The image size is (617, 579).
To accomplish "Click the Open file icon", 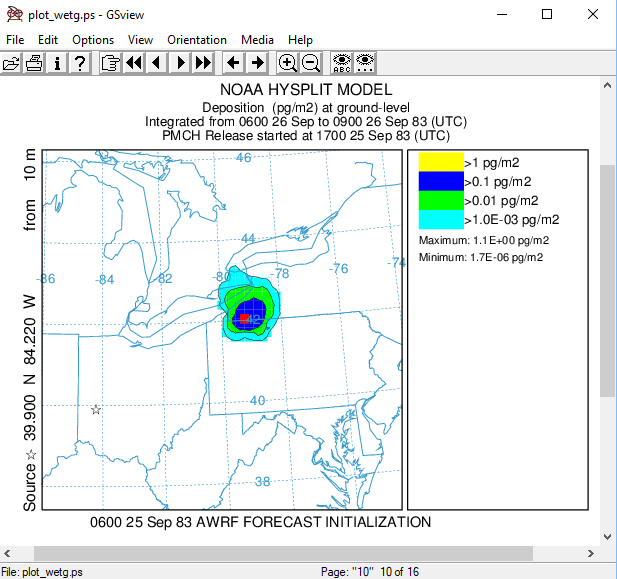I will pos(12,63).
